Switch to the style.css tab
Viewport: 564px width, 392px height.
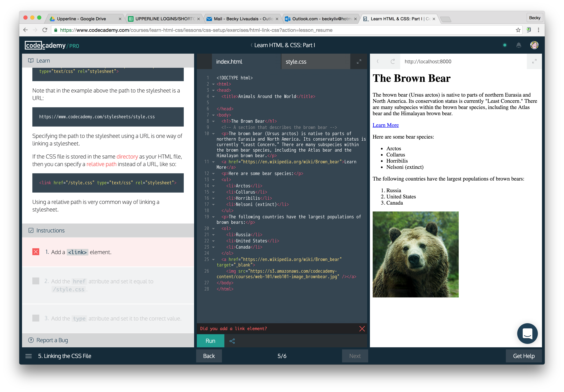316,62
